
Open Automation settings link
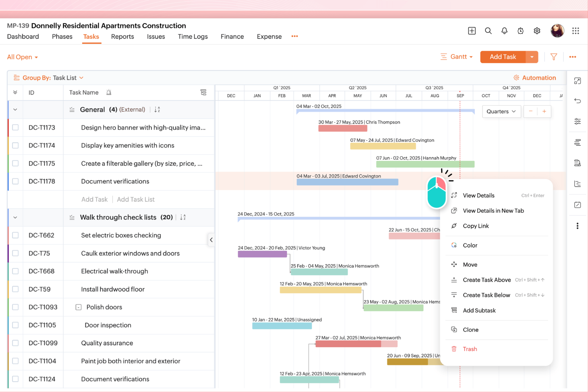(x=535, y=77)
